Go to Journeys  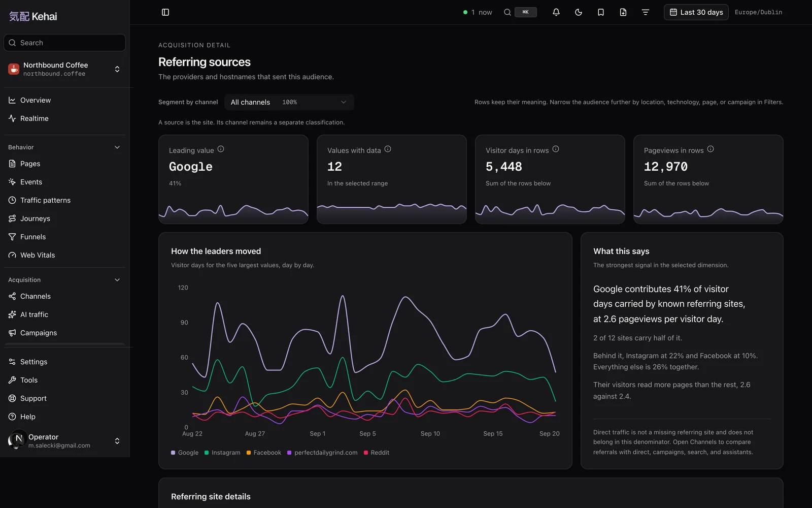pos(64,218)
